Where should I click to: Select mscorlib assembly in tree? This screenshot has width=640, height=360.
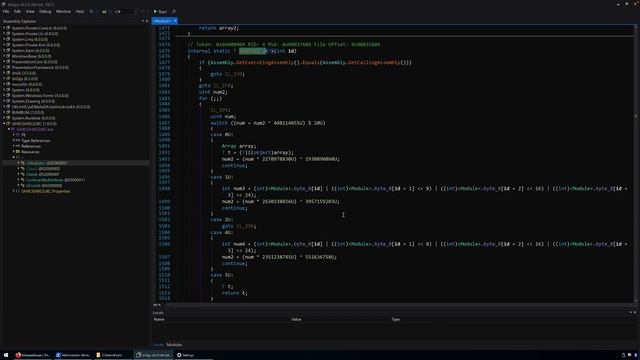tap(27, 84)
